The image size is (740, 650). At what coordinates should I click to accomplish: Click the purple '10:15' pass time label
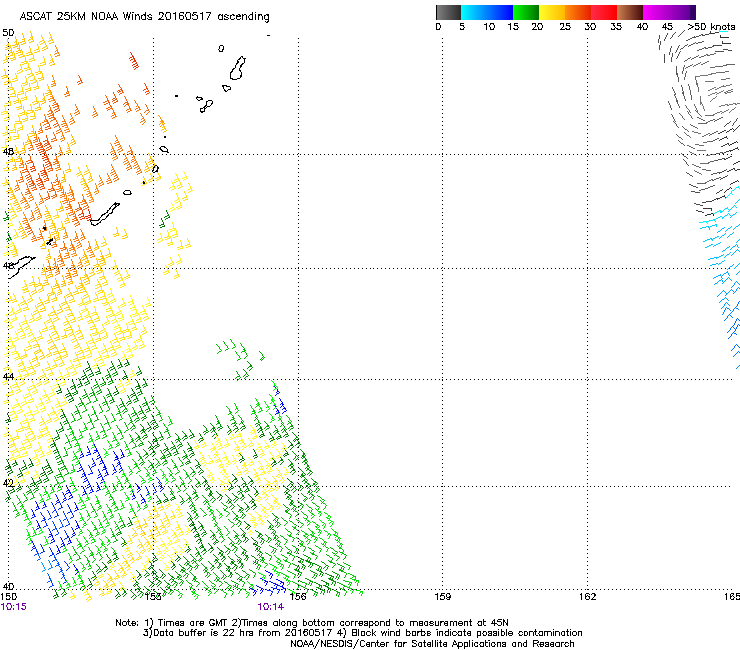[x=14, y=607]
